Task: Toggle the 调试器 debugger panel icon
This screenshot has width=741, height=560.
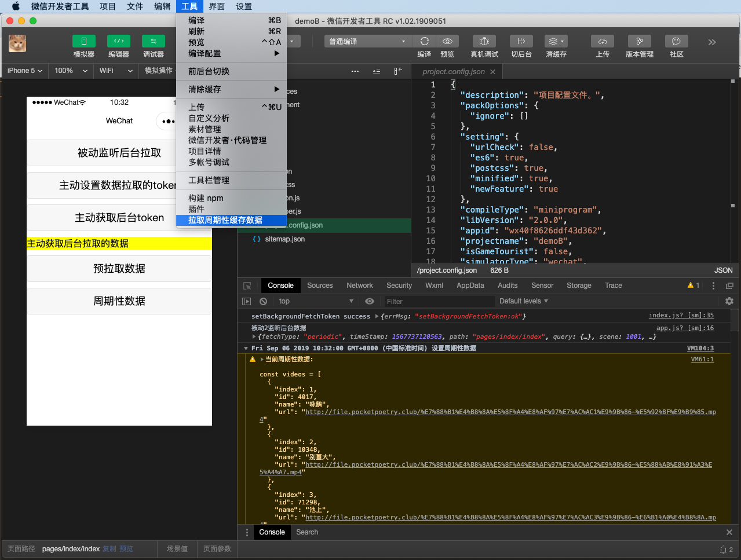Action: 154,41
